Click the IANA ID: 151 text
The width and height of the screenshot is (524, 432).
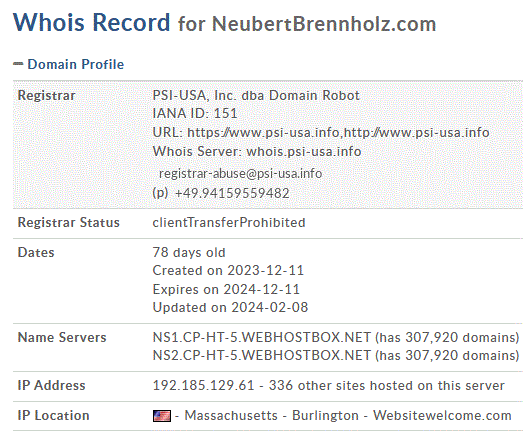point(195,113)
